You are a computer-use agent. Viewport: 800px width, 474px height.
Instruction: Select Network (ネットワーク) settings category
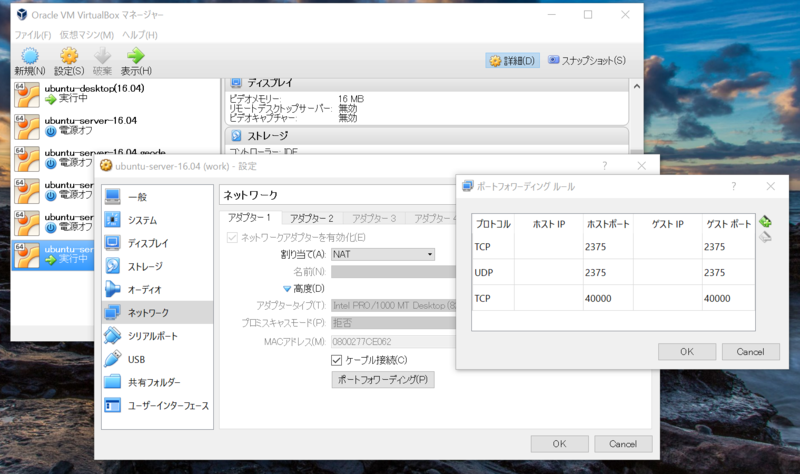point(157,312)
